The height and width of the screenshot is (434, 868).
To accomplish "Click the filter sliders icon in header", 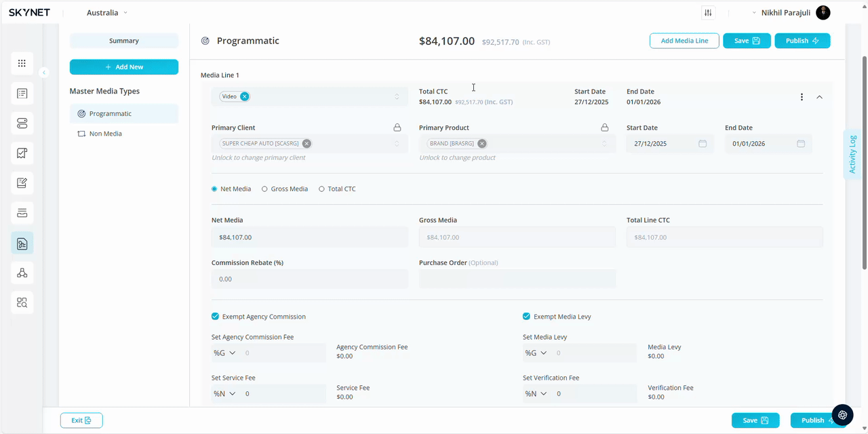I will (x=708, y=13).
